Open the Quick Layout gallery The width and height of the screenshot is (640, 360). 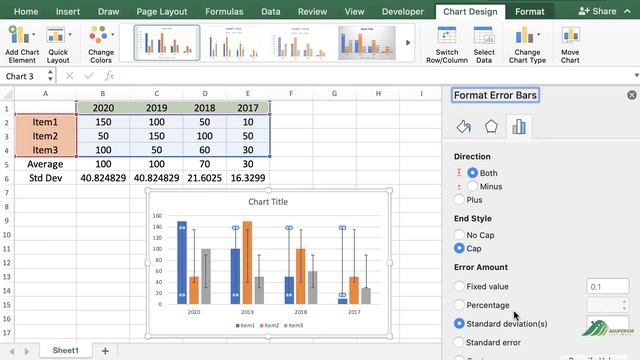coord(58,44)
